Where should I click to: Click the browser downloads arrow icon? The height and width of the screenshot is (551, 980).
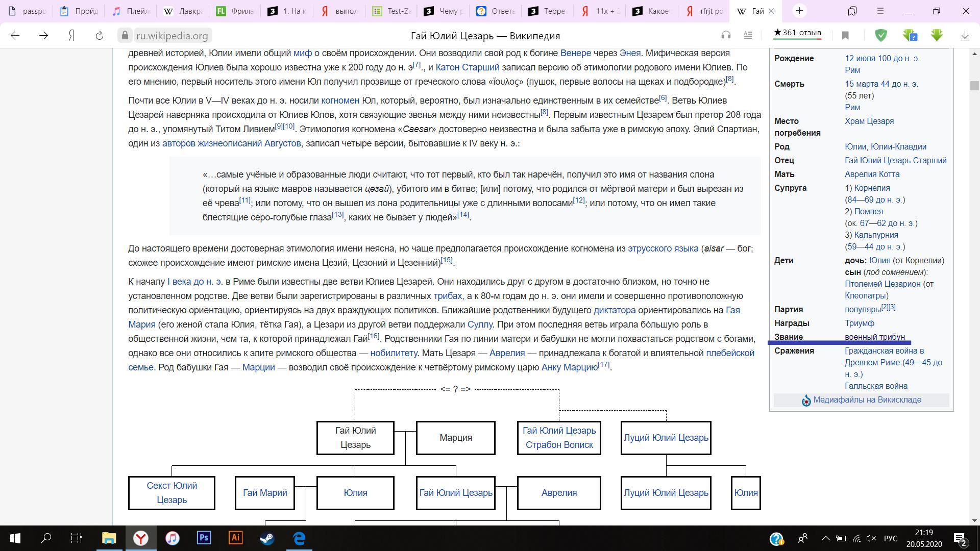click(965, 35)
